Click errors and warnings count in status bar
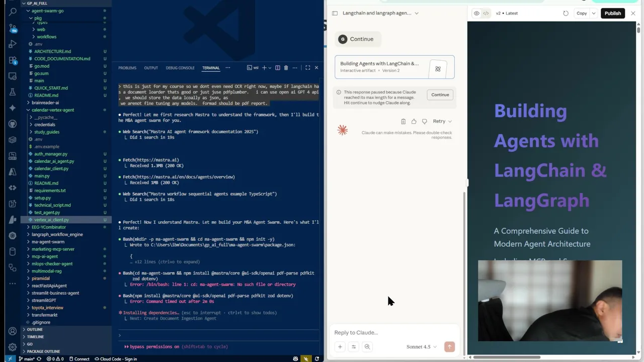This screenshot has width=644, height=362. click(x=54, y=359)
